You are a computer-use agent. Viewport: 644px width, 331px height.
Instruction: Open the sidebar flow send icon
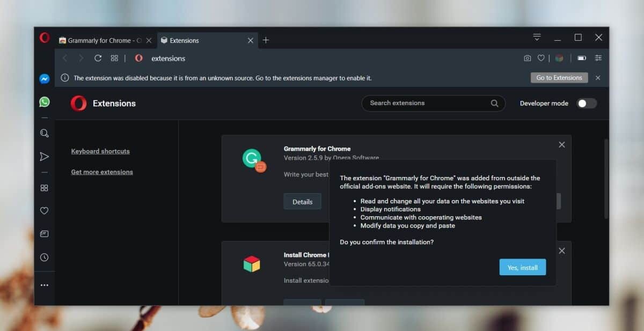click(45, 157)
